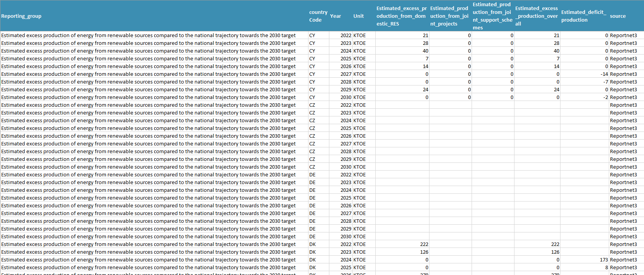Select KTOE unit in the CY 2030 row
Image resolution: width=644 pixels, height=275 pixels.
point(359,97)
